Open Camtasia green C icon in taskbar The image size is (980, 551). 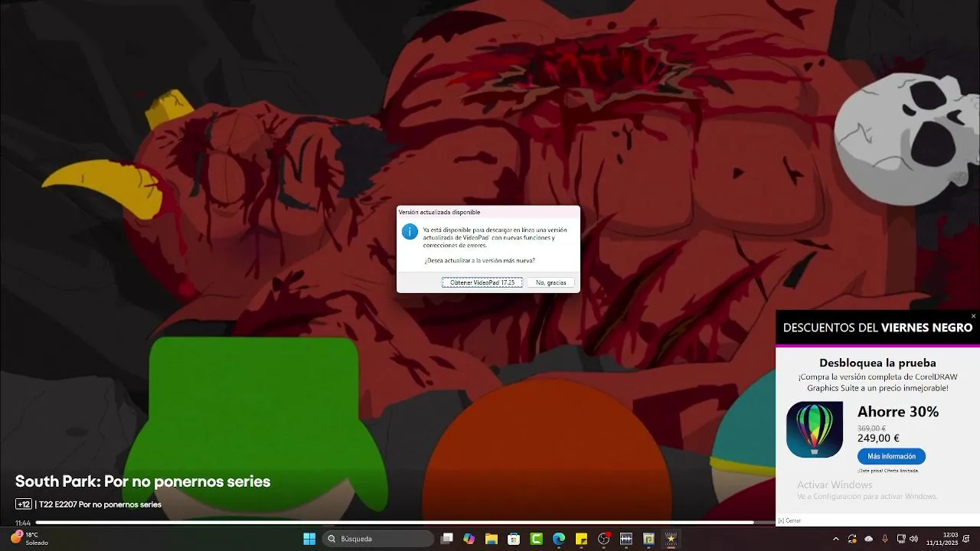point(537,539)
